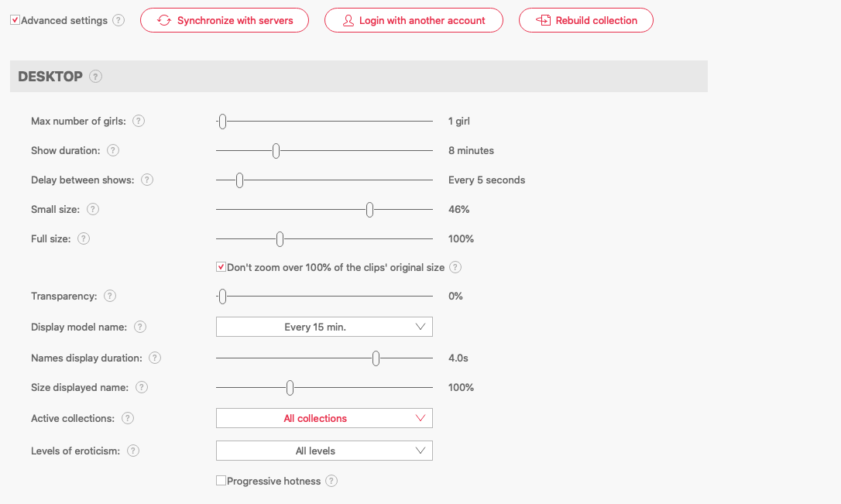Show help for Levels of eroticism
The width and height of the screenshot is (841, 504).
pos(133,451)
